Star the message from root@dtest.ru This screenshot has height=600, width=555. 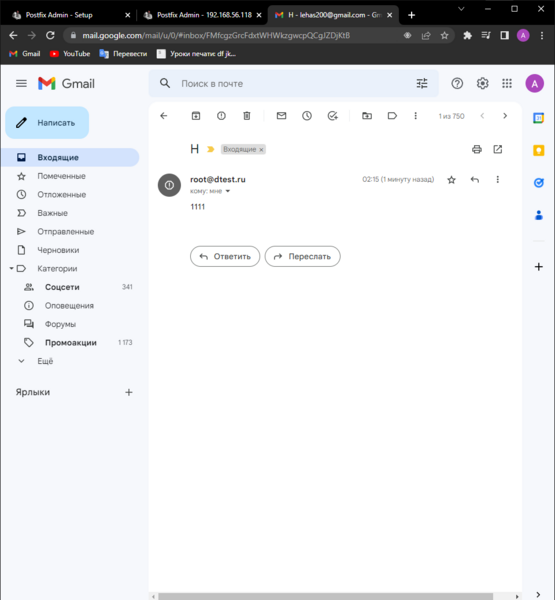452,179
